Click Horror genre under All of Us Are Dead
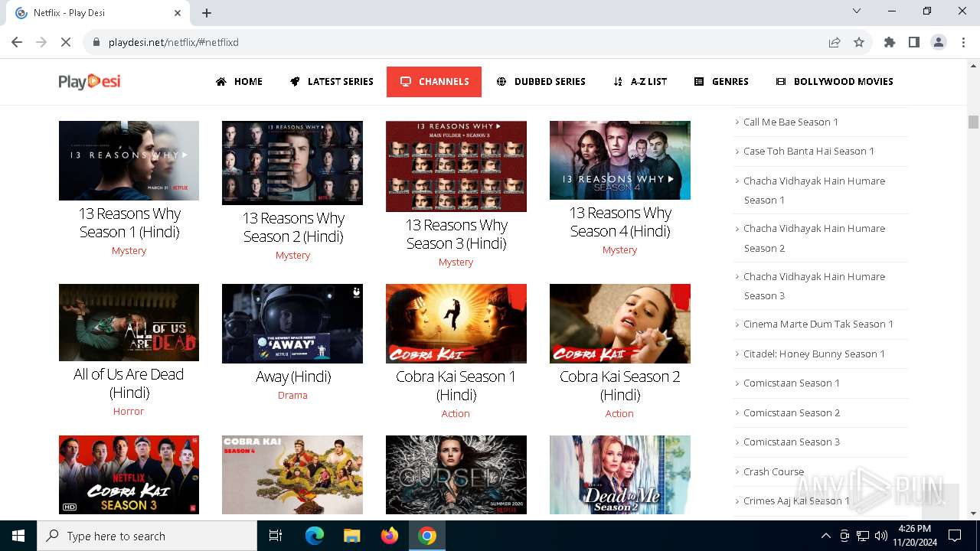 (x=129, y=411)
